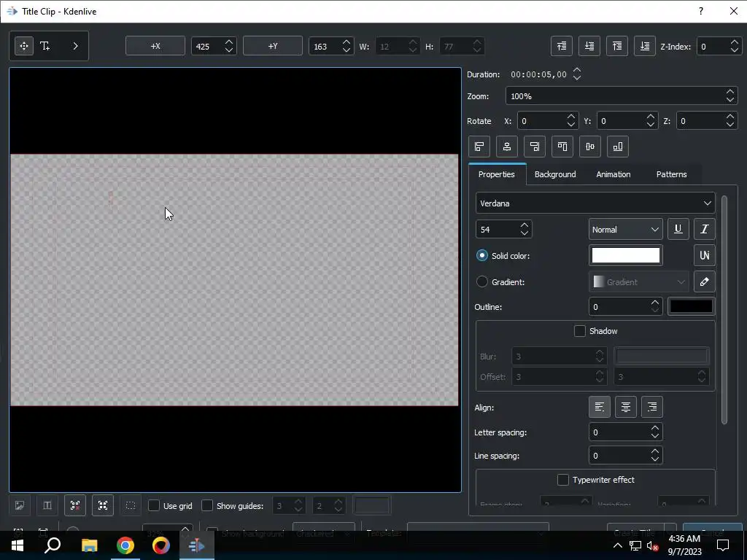
Task: Click the select image items icon
Action: click(20, 506)
